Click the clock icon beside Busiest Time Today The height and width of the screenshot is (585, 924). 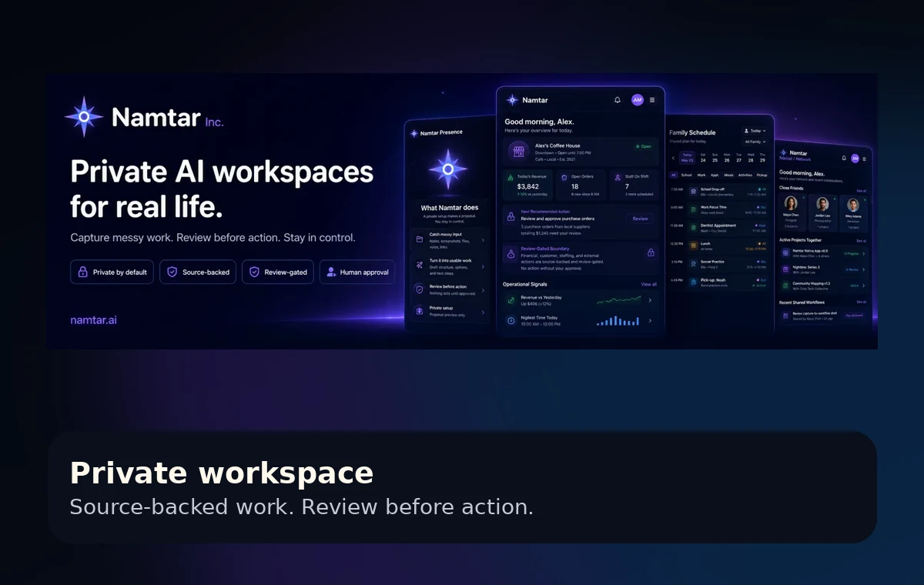(x=511, y=321)
